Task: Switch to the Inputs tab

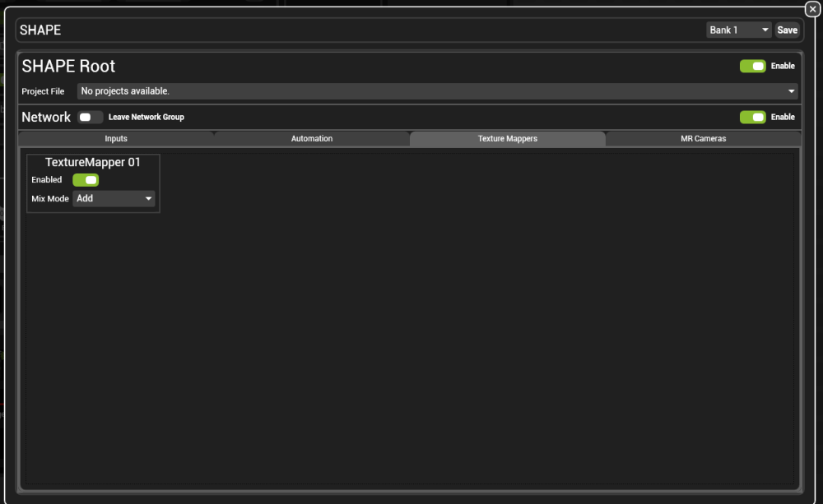Action: pyautogui.click(x=115, y=138)
